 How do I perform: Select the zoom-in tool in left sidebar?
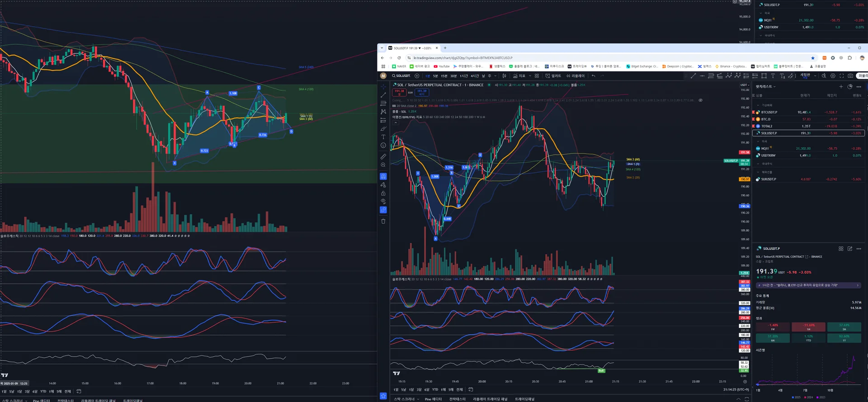383,165
